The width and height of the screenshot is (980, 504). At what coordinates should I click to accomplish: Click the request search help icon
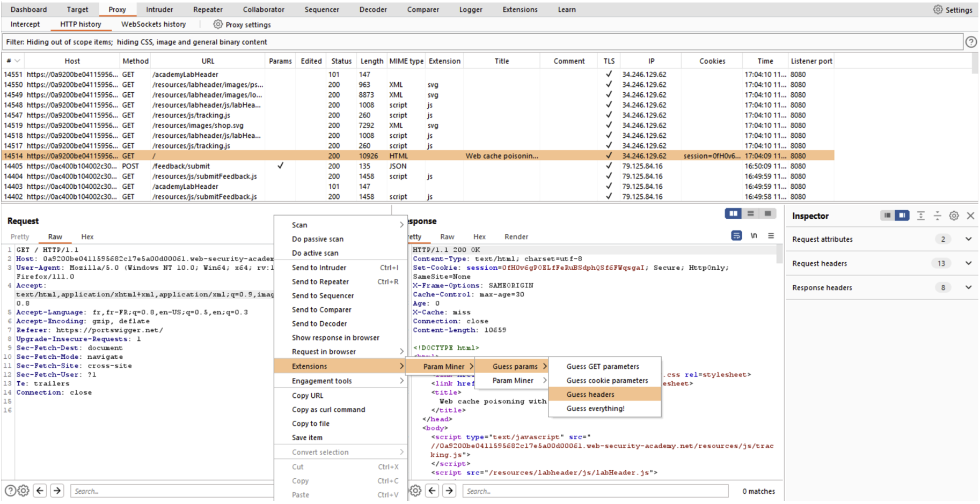[x=10, y=491]
